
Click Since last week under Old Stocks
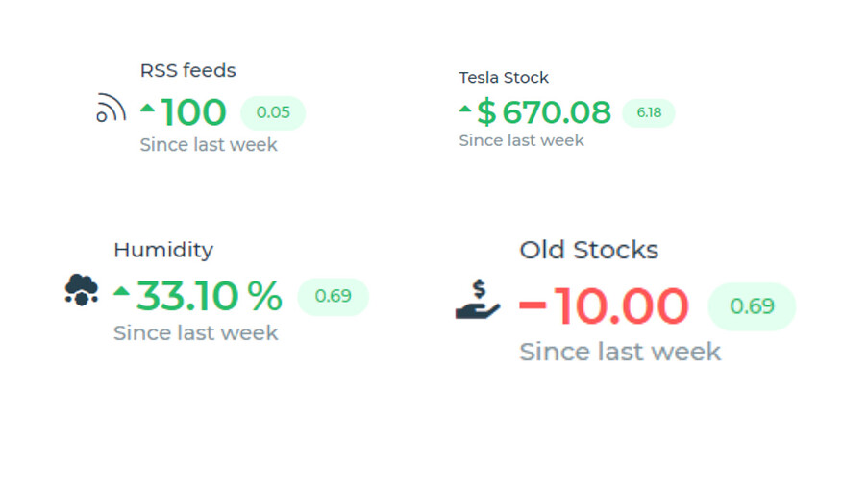(620, 352)
